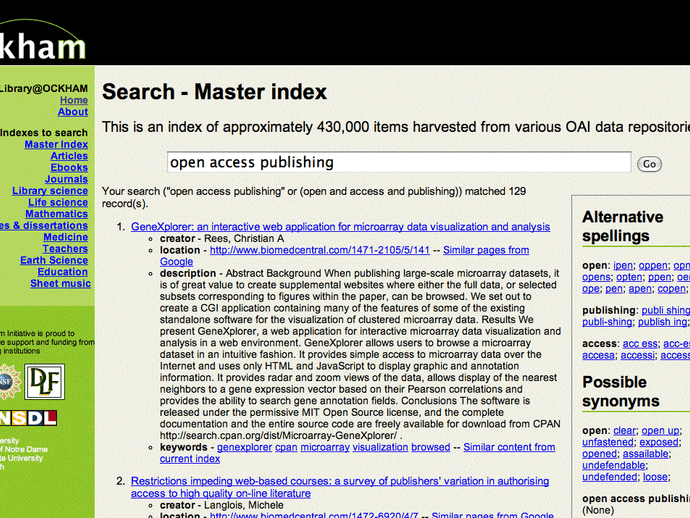This screenshot has height=518, width=690.
Task: Open the biomedcentral 1472-6920/4/7 URL
Action: pos(314,515)
